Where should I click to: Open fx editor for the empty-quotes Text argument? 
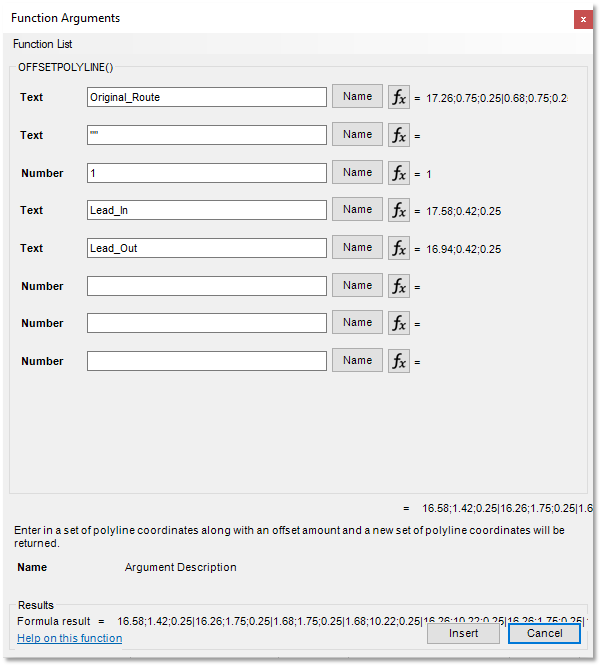click(399, 135)
